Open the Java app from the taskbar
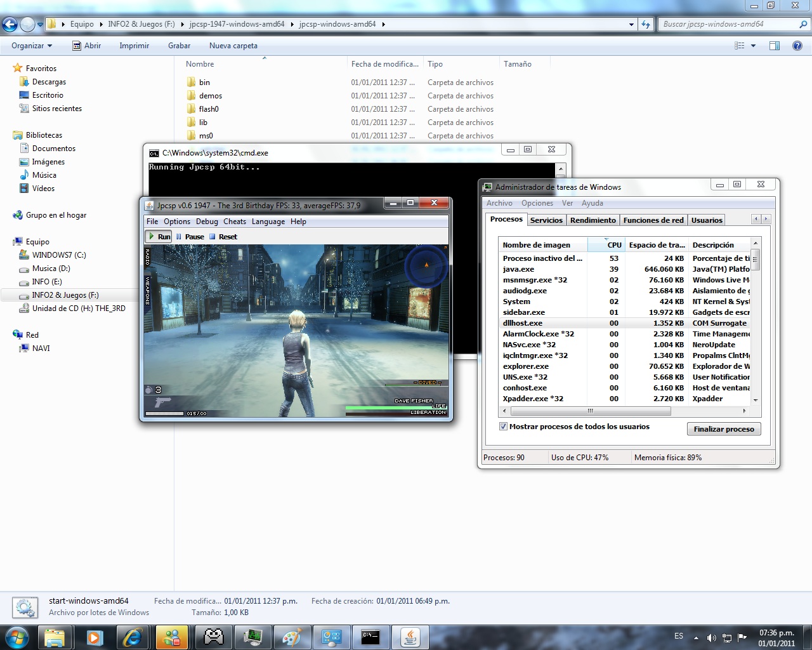Image resolution: width=812 pixels, height=650 pixels. coord(410,637)
